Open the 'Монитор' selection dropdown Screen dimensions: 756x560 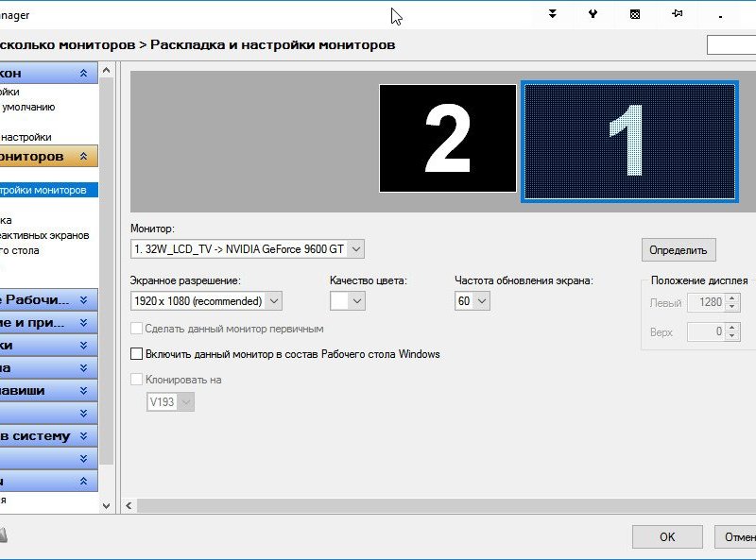(x=247, y=249)
